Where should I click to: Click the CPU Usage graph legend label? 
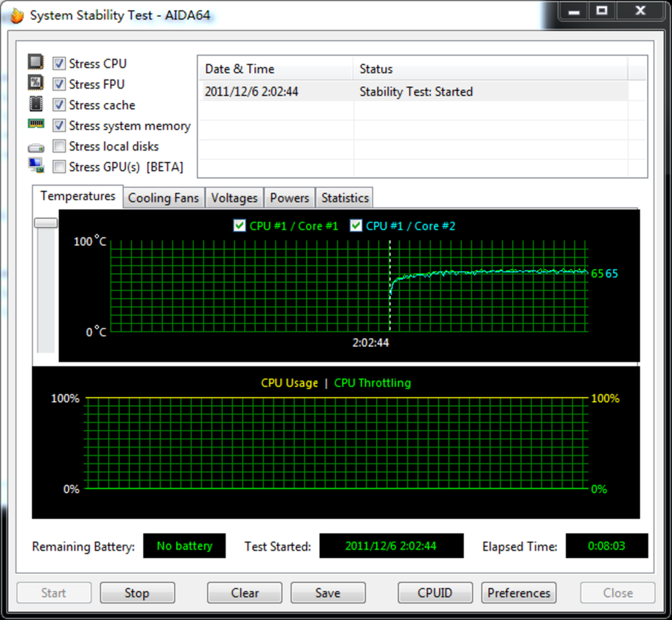(x=290, y=383)
